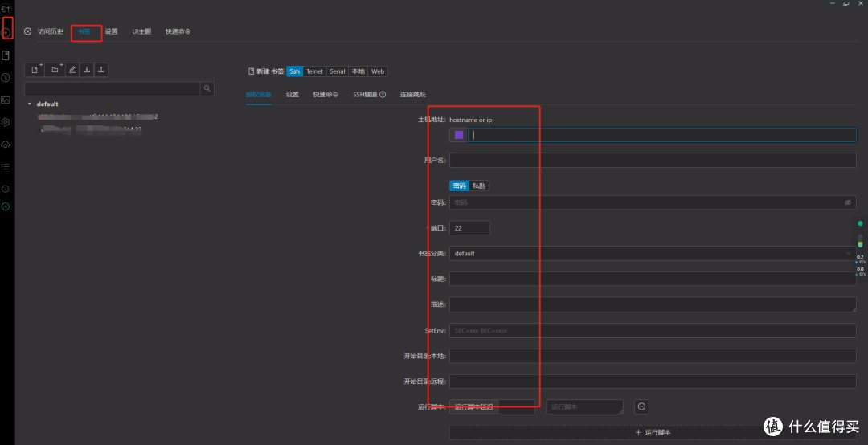868x445 pixels.
Task: Click the purple color swatch beside host field
Action: click(x=459, y=134)
